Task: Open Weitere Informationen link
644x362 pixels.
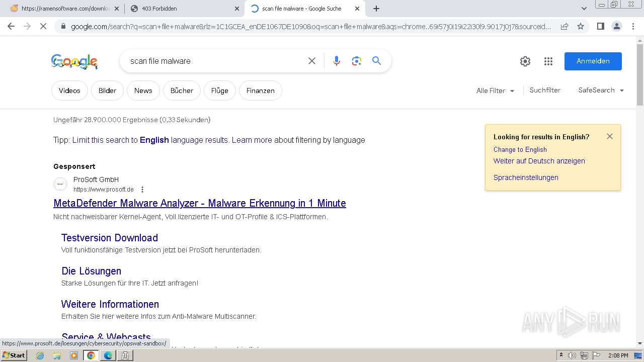Action: click(x=110, y=304)
